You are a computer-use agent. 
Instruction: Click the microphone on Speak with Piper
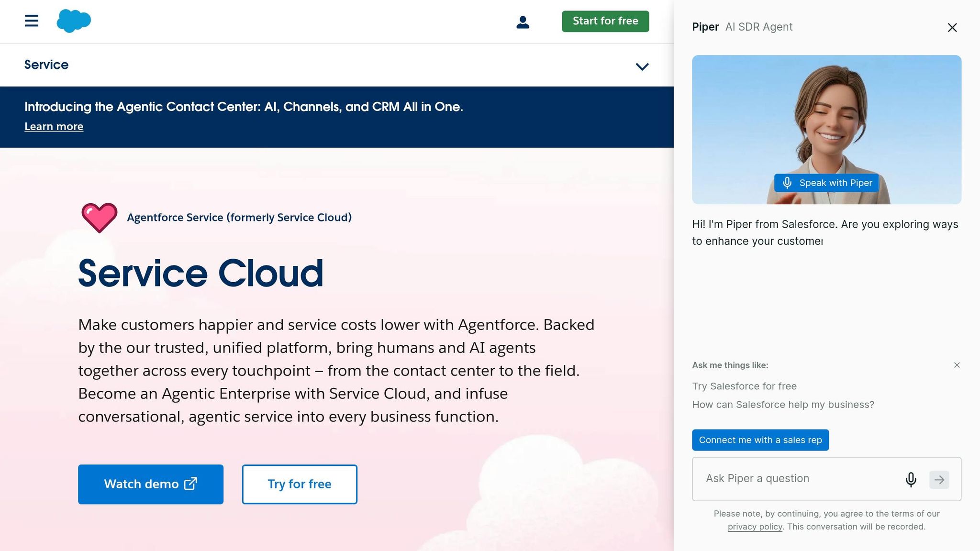pos(787,183)
